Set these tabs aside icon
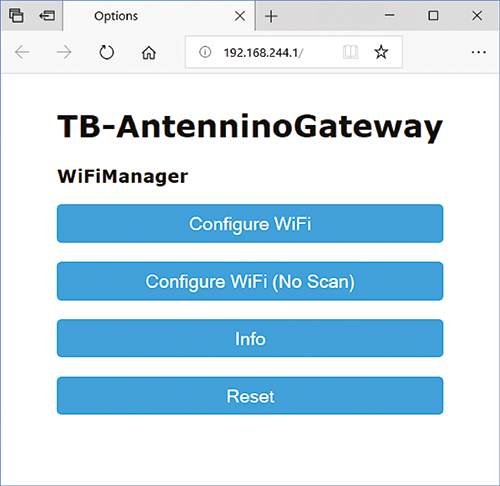This screenshot has height=486, width=500. coord(47,16)
